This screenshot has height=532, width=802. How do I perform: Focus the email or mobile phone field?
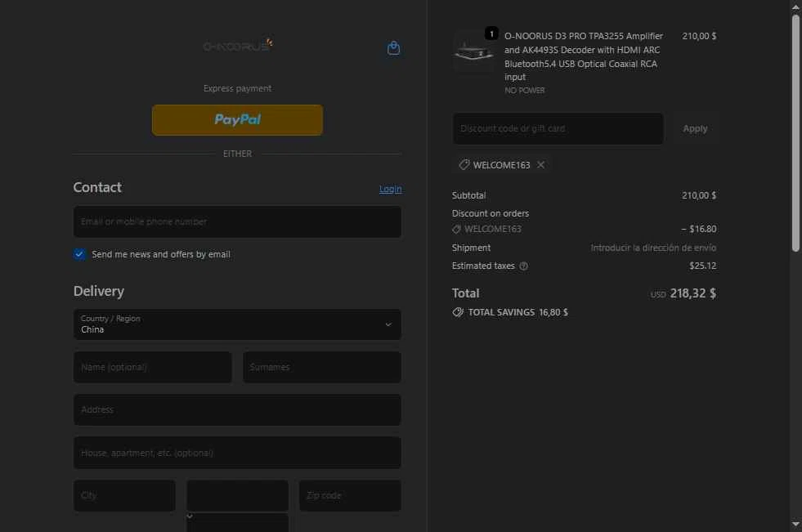237,221
